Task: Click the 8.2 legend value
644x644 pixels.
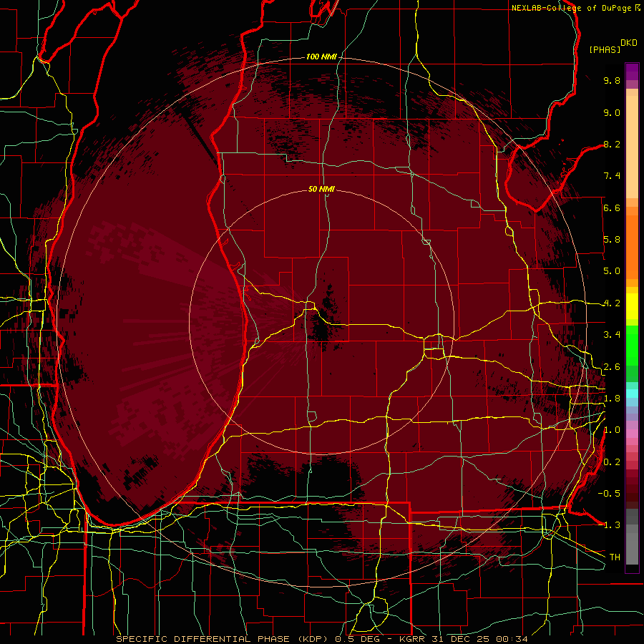Action: click(612, 144)
